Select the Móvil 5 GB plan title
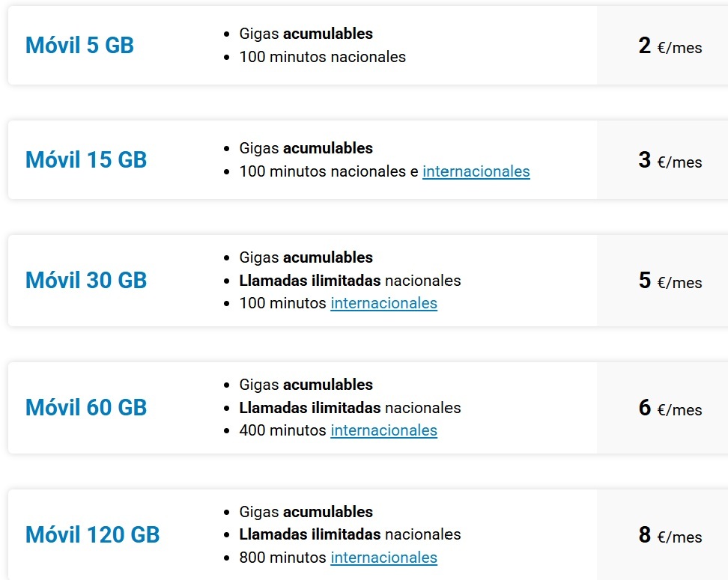 (x=79, y=45)
